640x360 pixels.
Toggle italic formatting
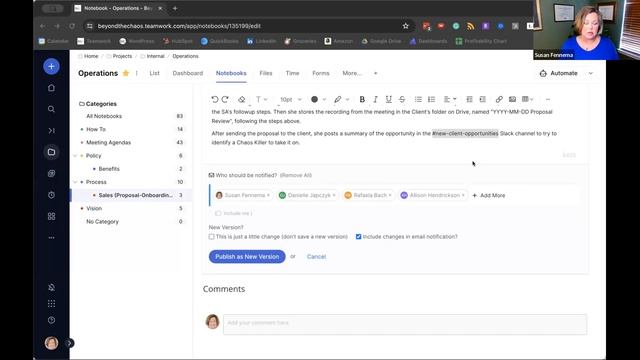376,99
